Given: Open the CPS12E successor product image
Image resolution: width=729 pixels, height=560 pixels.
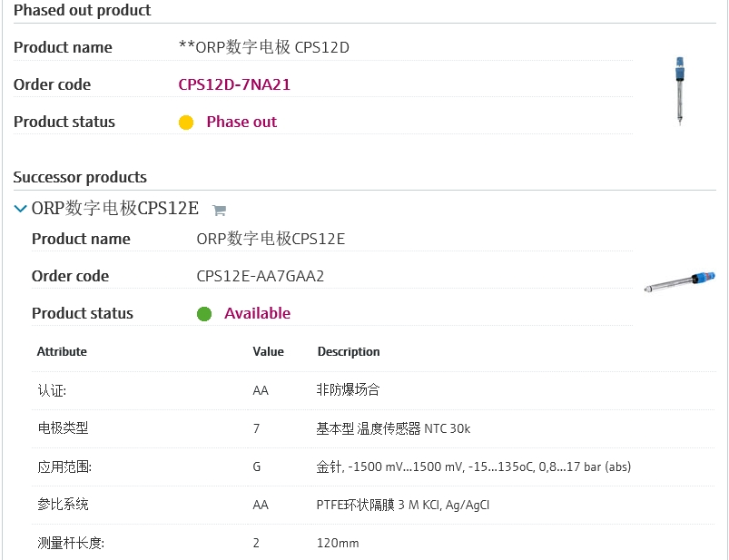Looking at the screenshot, I should coord(679,281).
